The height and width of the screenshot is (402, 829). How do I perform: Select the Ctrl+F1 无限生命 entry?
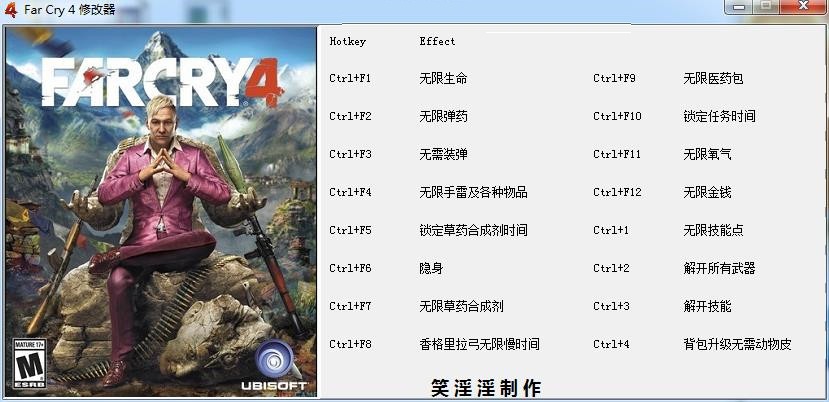(x=398, y=79)
